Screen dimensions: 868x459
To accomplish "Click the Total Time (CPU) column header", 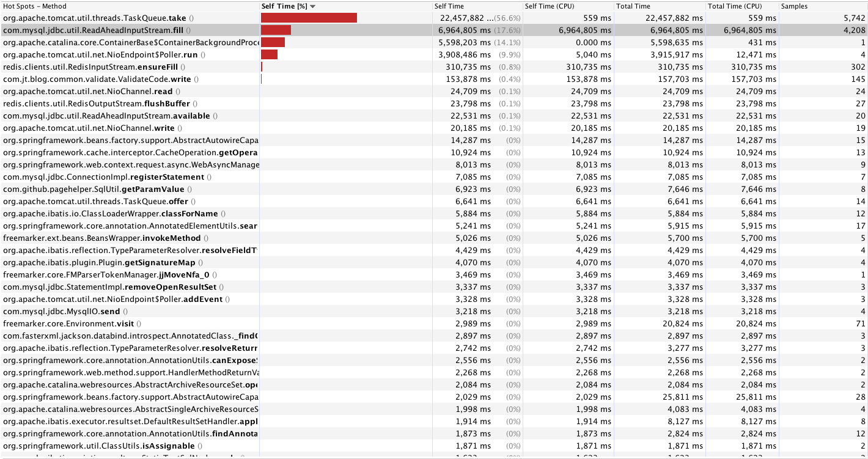I will pos(743,6).
